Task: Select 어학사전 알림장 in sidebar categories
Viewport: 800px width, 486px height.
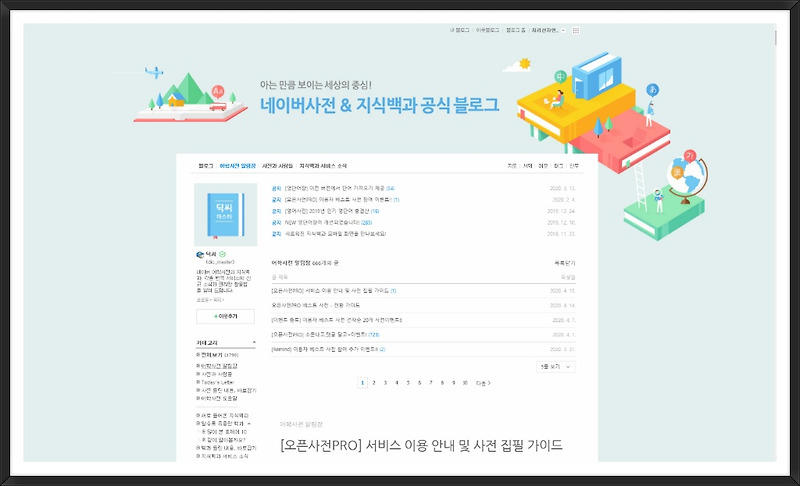Action: point(219,366)
